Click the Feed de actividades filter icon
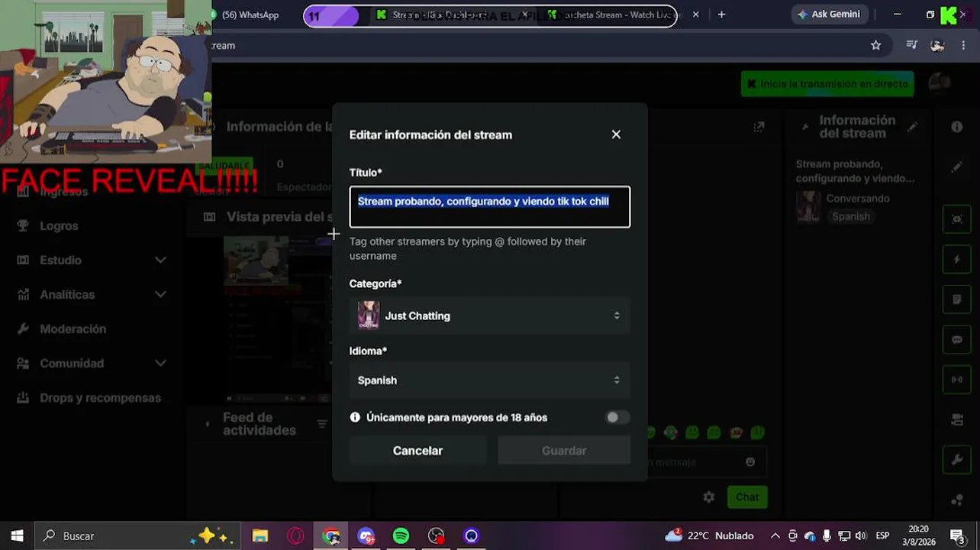 [322, 424]
